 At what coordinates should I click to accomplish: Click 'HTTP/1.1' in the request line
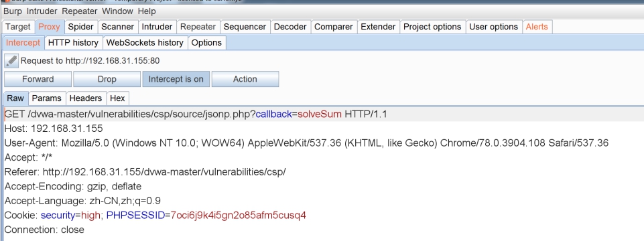point(366,114)
